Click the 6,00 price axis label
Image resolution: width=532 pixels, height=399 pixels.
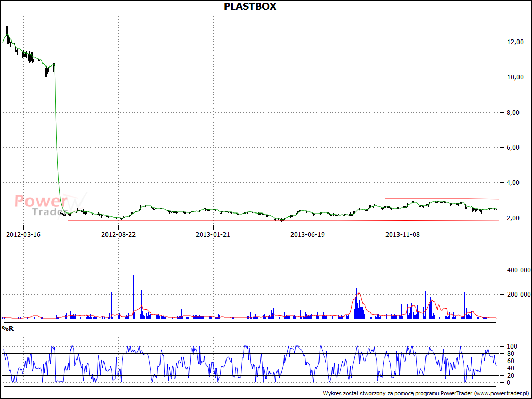click(x=513, y=147)
